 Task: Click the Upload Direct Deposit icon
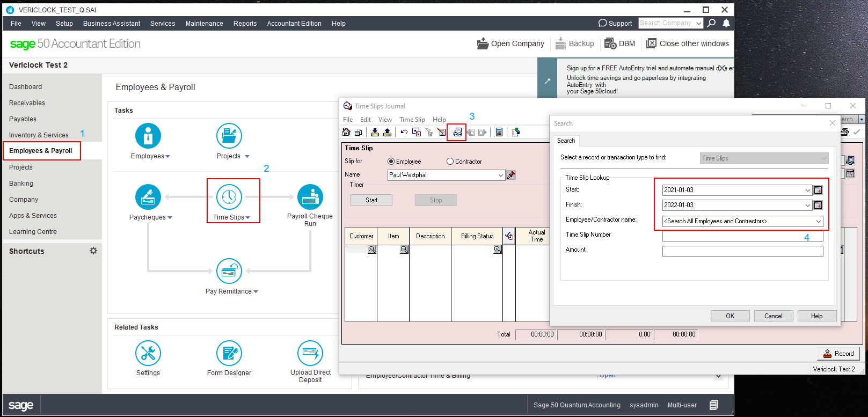point(310,353)
